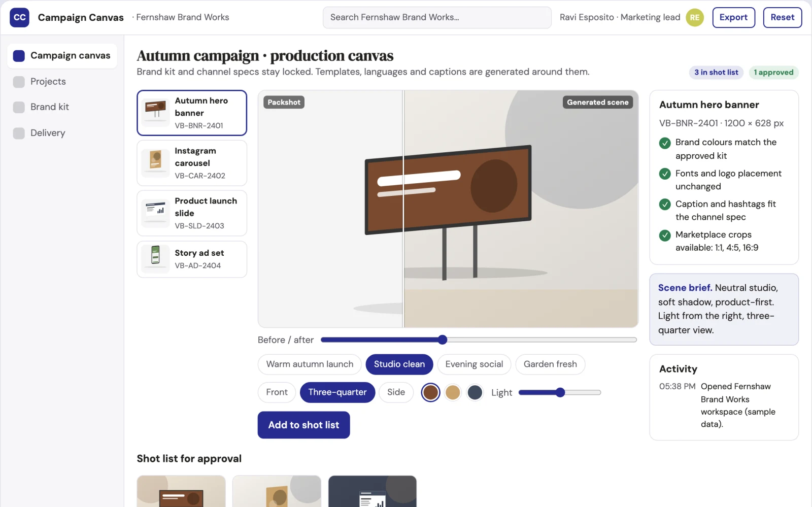Viewport: 812px width, 507px height.
Task: Pick the dark slate colour swatch
Action: click(475, 392)
